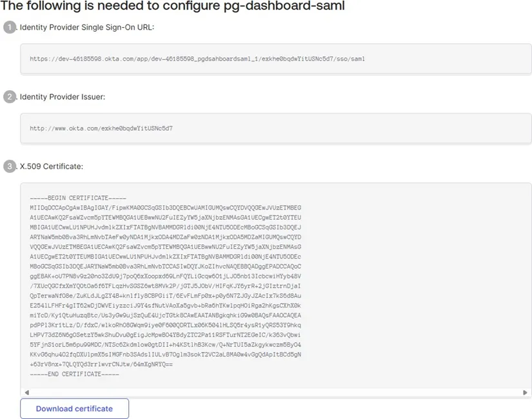Click the Download certificate button
This screenshot has height=419, width=532.
74,408
